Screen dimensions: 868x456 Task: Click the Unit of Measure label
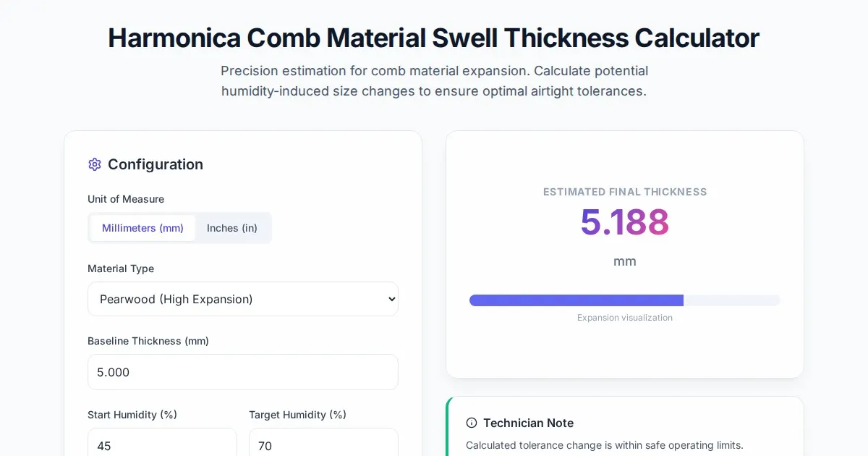tap(126, 199)
